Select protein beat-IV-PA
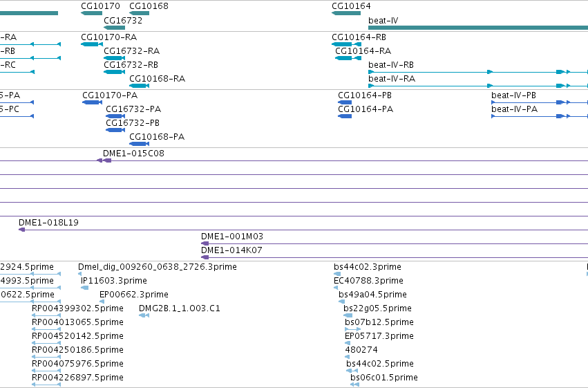Image resolution: width=588 pixels, height=388 pixels. coord(540,116)
